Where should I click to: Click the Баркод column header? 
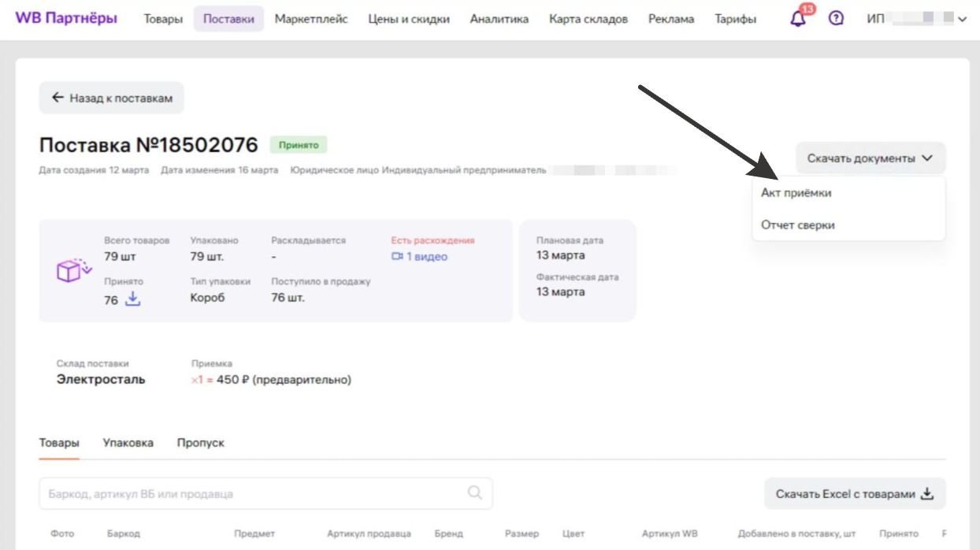tap(124, 533)
